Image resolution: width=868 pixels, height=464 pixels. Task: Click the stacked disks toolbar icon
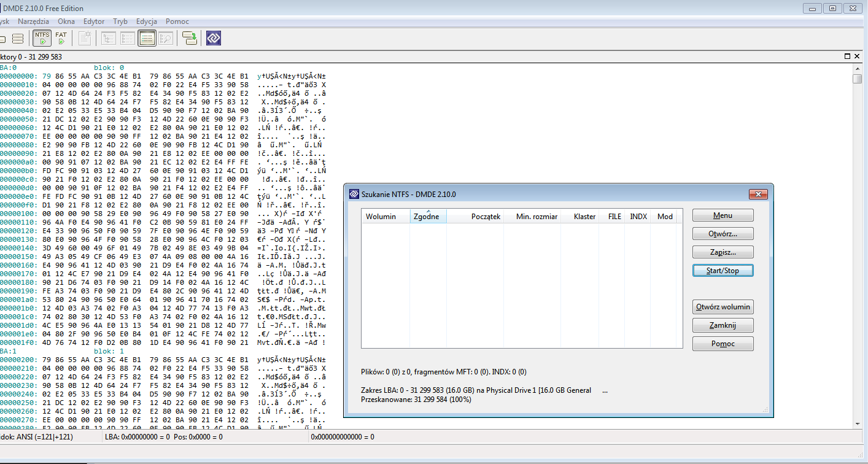coord(18,38)
